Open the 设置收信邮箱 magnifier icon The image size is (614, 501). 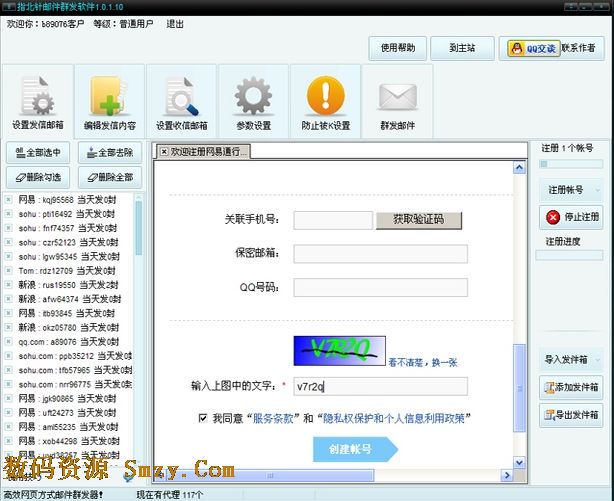182,101
